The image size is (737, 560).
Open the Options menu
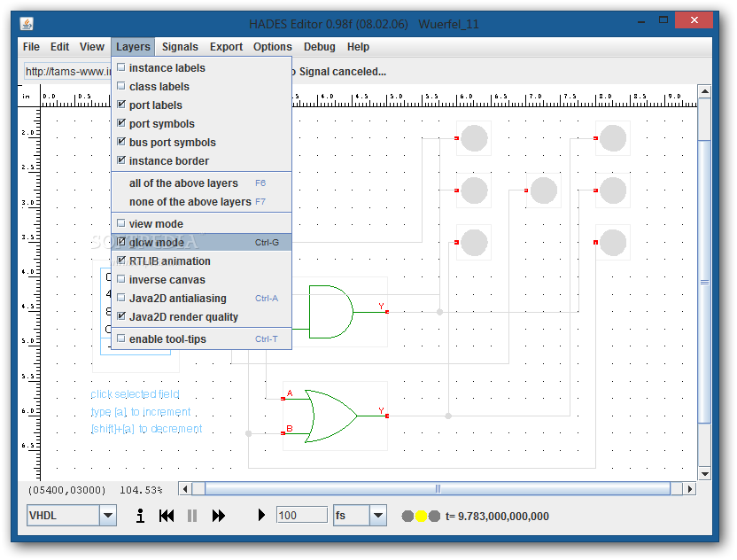tap(273, 47)
